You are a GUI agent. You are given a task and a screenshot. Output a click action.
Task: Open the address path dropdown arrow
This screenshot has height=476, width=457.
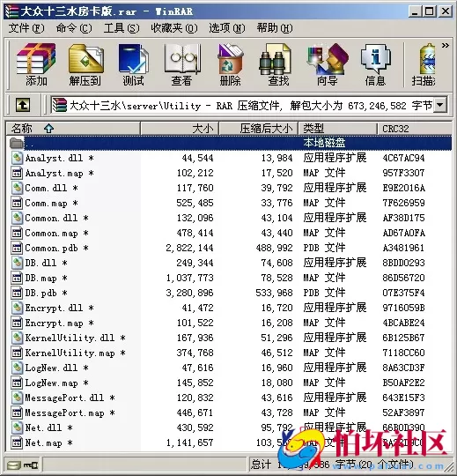click(x=440, y=105)
